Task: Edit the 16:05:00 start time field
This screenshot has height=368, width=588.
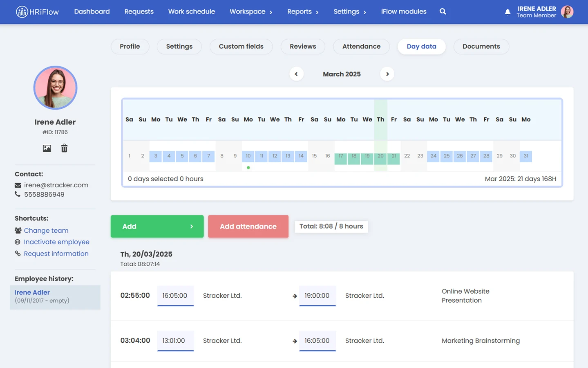Action: click(x=175, y=296)
